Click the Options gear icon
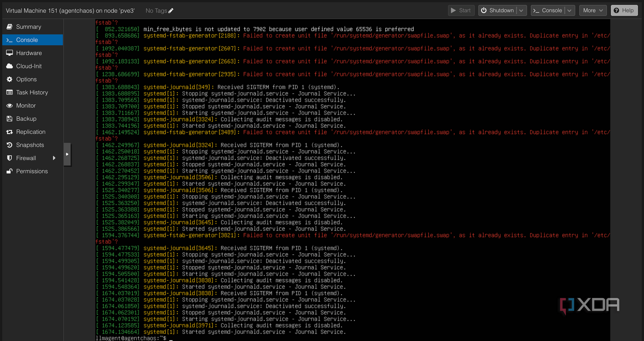Image resolution: width=644 pixels, height=341 pixels. click(x=9, y=79)
